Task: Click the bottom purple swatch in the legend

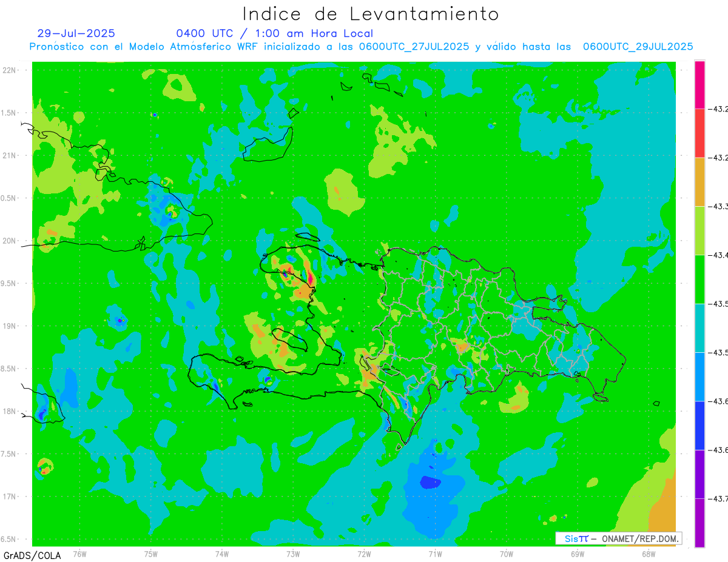Action: [699, 523]
